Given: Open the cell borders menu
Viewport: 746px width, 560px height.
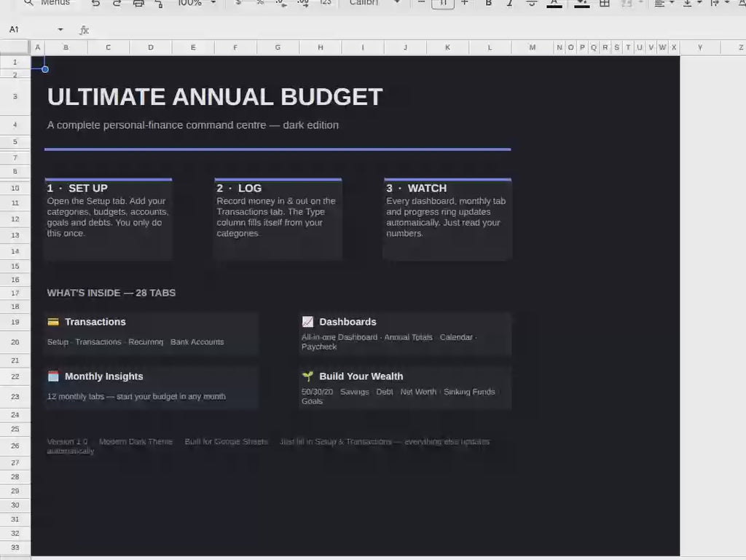Looking at the screenshot, I should (x=604, y=3).
